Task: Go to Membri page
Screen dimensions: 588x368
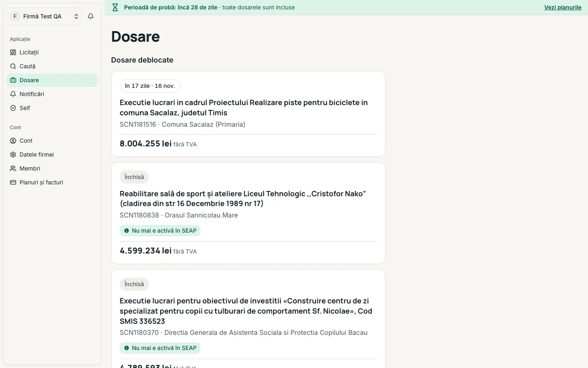Action: pos(52,168)
